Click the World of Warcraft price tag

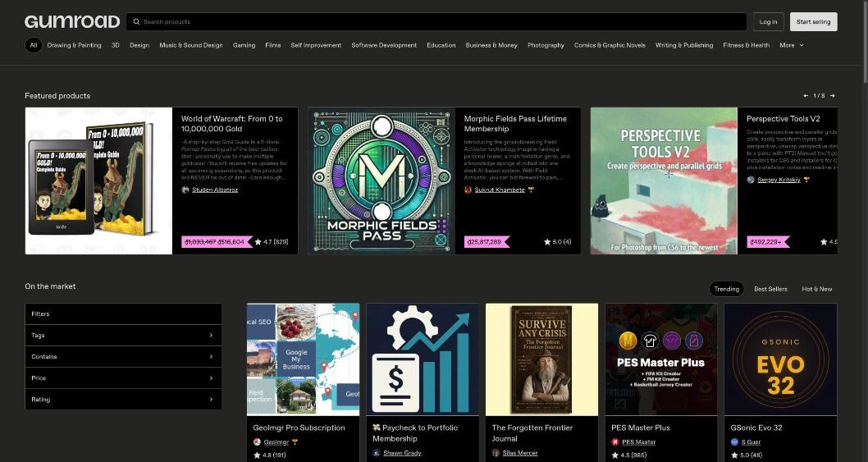click(x=217, y=242)
